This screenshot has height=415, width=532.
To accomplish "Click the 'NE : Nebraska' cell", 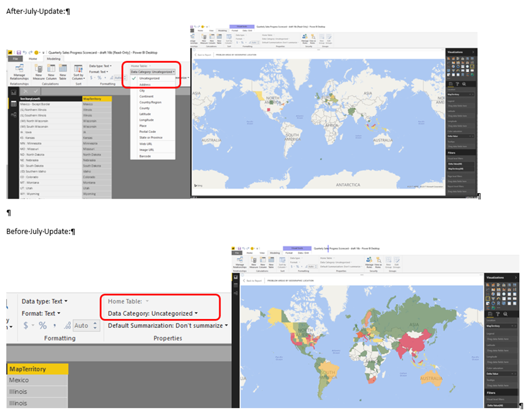I will 50,160.
